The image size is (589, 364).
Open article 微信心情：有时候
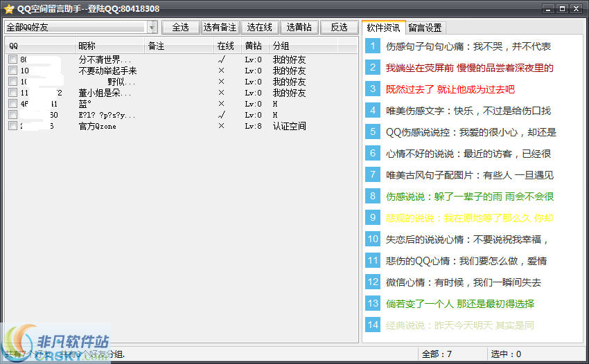click(x=463, y=282)
